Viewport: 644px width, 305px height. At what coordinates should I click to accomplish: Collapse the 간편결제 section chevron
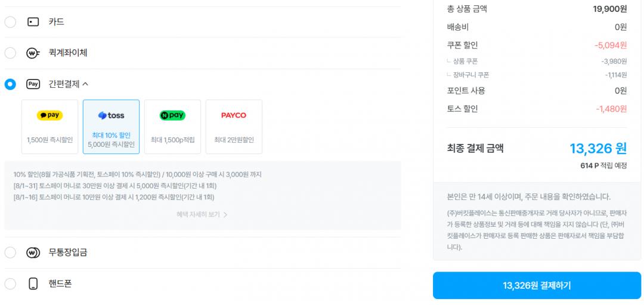(x=85, y=84)
